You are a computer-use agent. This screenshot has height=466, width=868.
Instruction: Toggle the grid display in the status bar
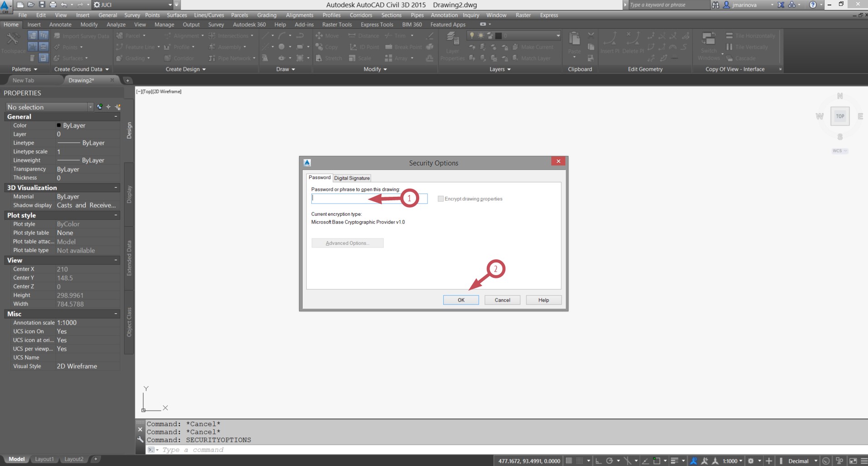[569, 461]
